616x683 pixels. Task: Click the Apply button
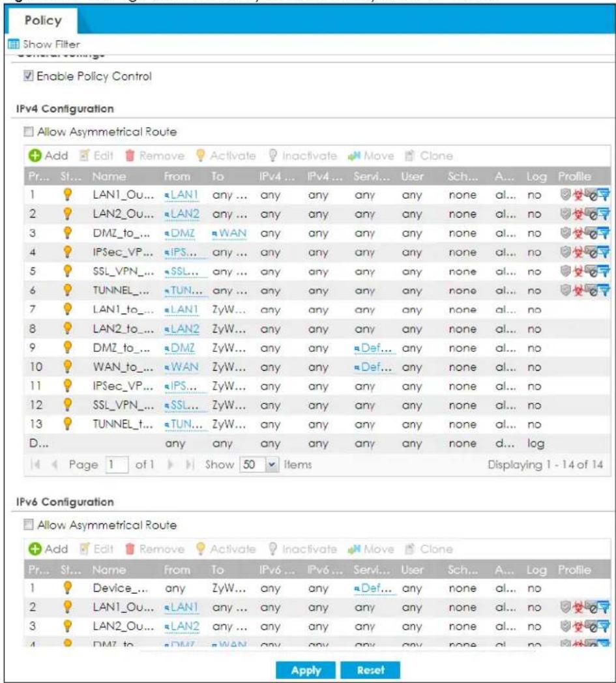click(x=306, y=670)
